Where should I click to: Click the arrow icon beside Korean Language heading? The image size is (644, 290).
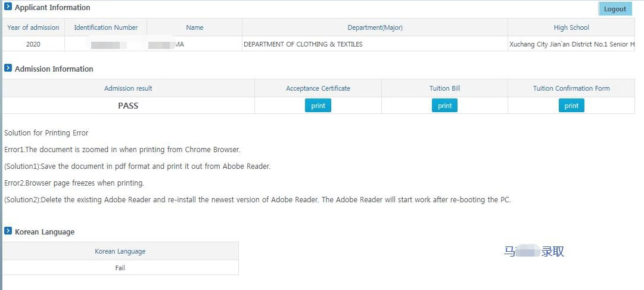[8, 231]
